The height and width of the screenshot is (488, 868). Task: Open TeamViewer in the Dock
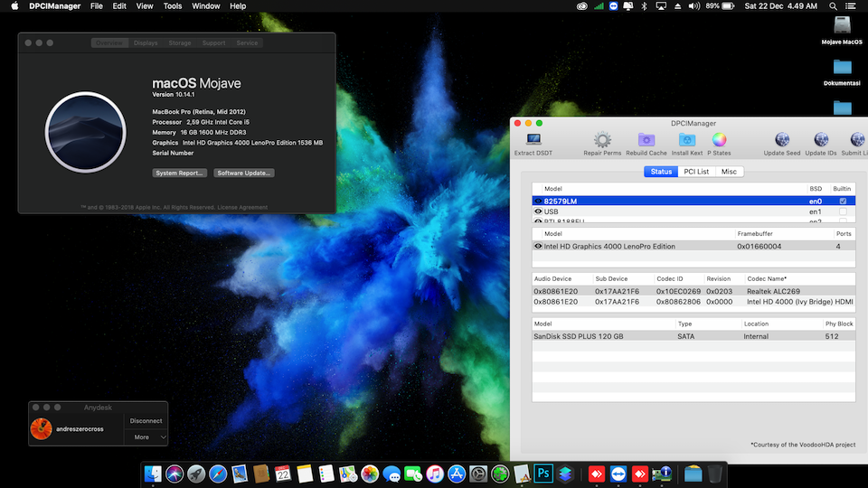click(618, 474)
